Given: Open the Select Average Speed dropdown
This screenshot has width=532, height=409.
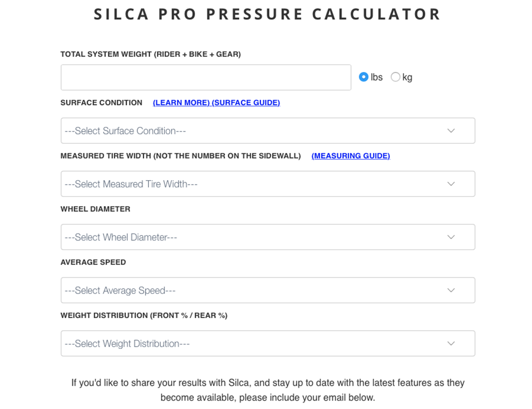Looking at the screenshot, I should (268, 290).
